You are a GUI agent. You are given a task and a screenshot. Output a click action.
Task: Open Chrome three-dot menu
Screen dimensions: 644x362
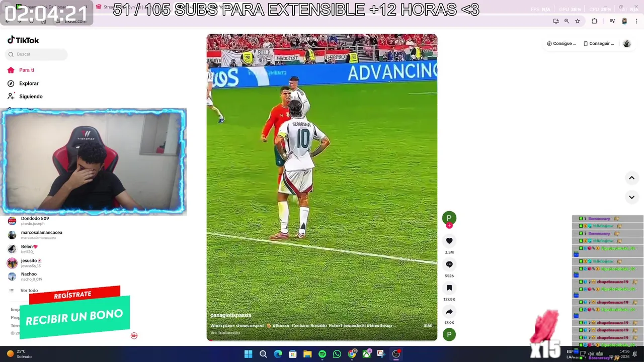[x=636, y=21]
